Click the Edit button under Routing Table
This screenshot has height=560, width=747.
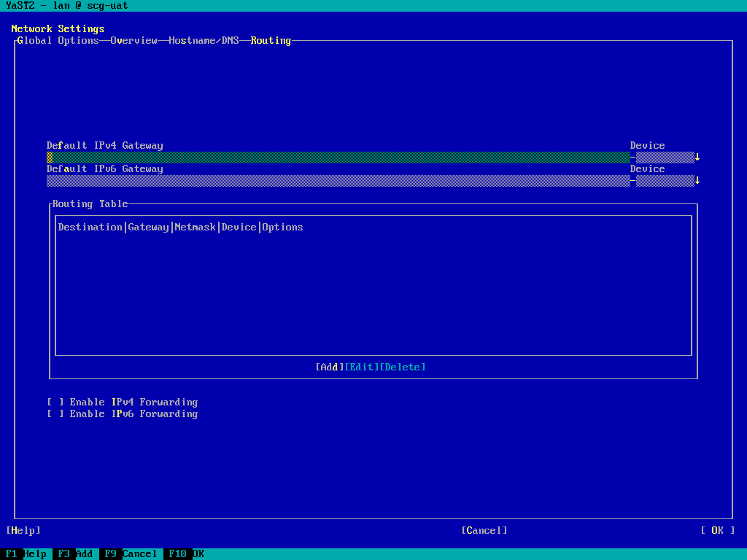(x=362, y=367)
